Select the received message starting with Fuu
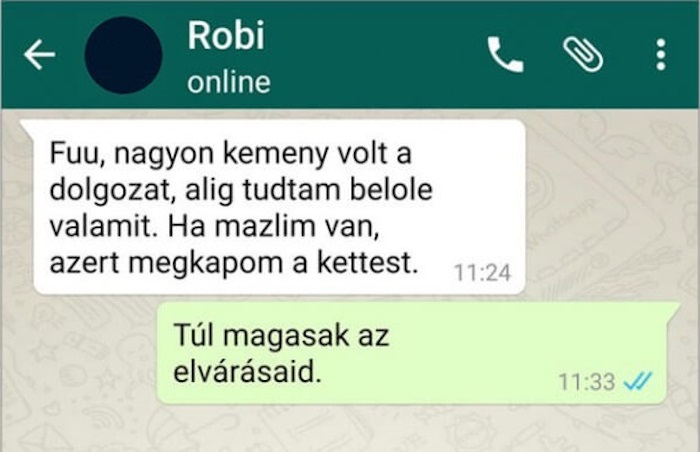Image resolution: width=700 pixels, height=452 pixels. pyautogui.click(x=279, y=207)
